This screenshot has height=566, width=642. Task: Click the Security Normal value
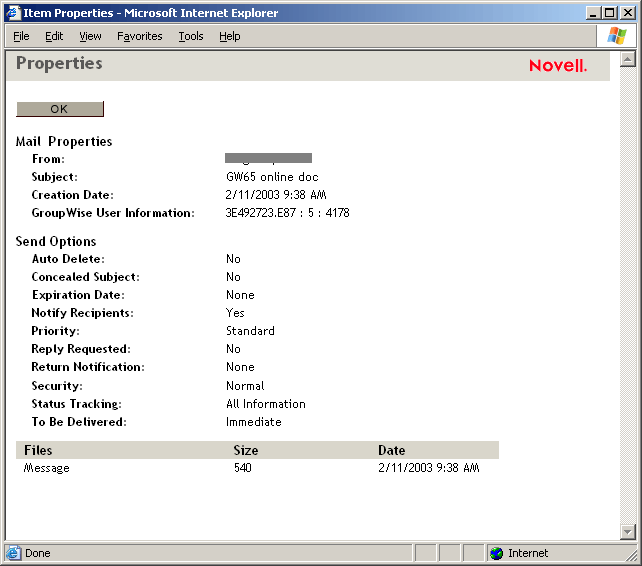pos(245,386)
